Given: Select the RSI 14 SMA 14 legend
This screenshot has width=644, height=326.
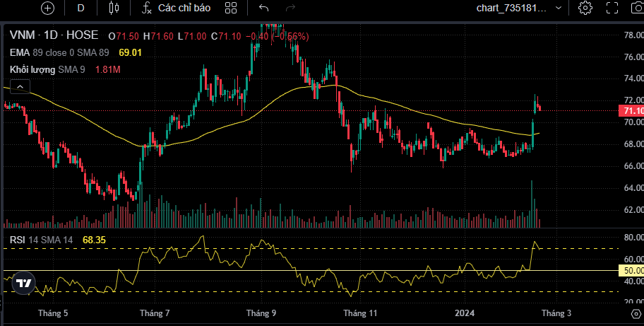Looking at the screenshot, I should [x=41, y=240].
